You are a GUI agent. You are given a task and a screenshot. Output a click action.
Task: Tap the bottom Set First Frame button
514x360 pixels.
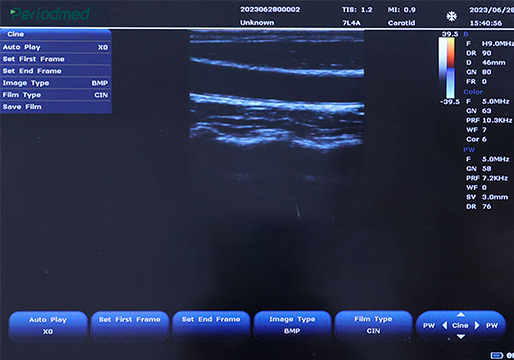130,326
